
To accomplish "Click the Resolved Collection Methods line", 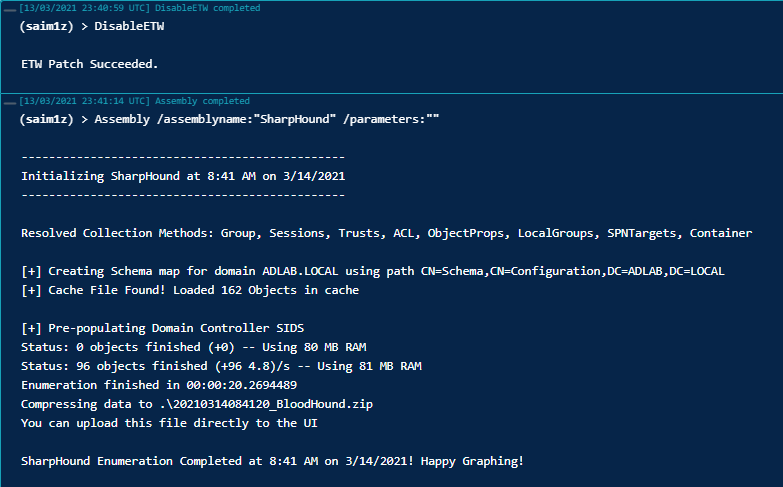I will tap(386, 233).
